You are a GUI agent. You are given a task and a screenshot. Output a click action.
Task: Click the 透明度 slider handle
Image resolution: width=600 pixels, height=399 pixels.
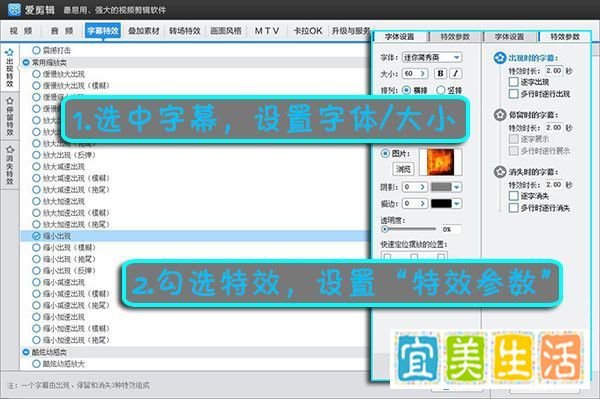pyautogui.click(x=385, y=230)
